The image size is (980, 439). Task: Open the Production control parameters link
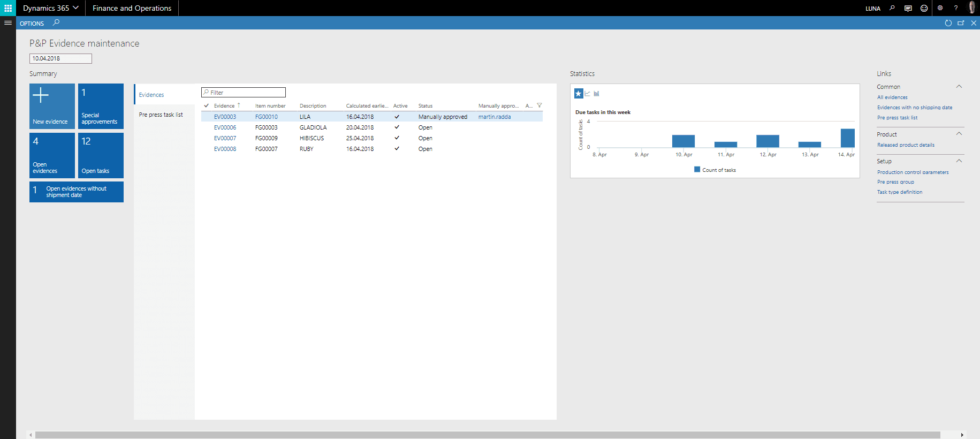pos(913,172)
